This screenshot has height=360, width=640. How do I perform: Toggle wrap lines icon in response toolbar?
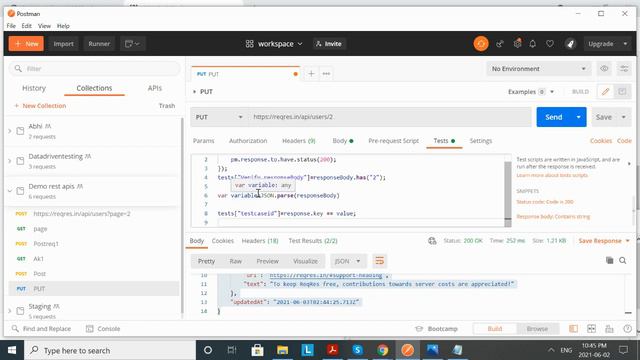(x=380, y=261)
